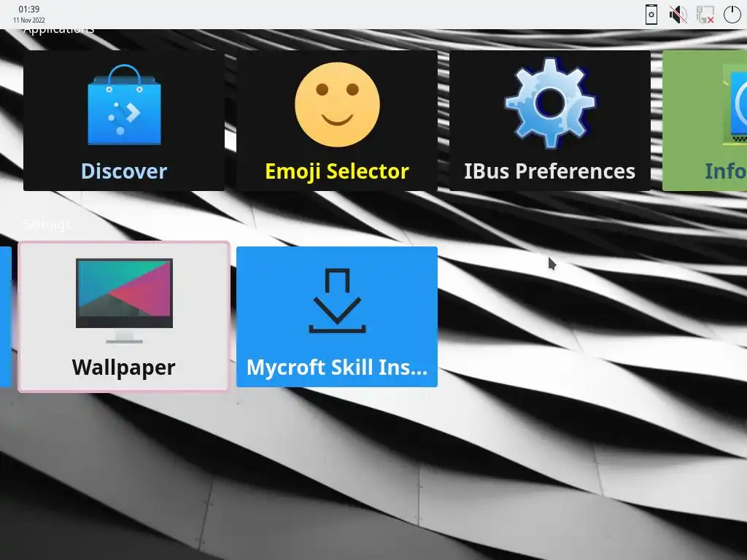Screen dimensions: 747x560
Task: Open the green Info tile
Action: coord(705,121)
